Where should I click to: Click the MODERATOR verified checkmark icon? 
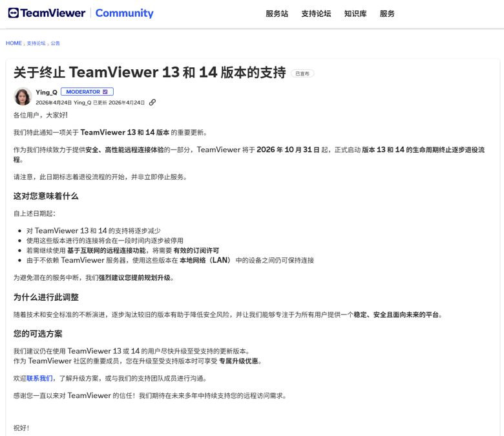pyautogui.click(x=105, y=92)
